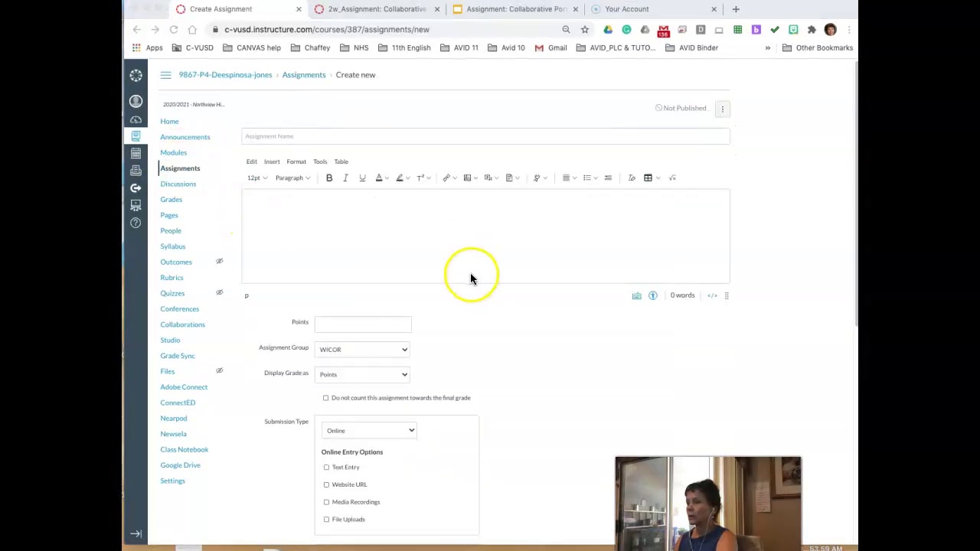Viewport: 980px width, 551px height.
Task: Open the Gmail bookmark
Action: click(550, 47)
